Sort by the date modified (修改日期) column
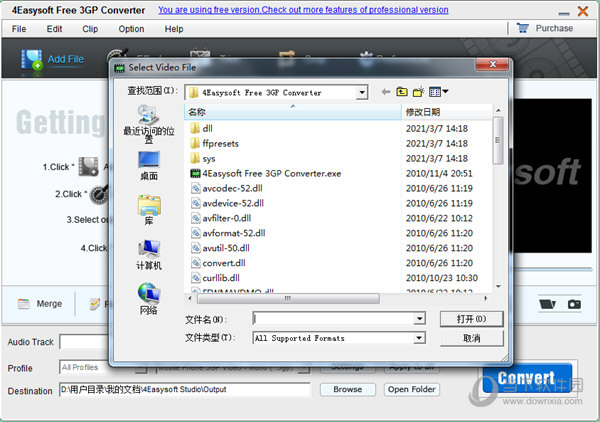 (x=446, y=112)
